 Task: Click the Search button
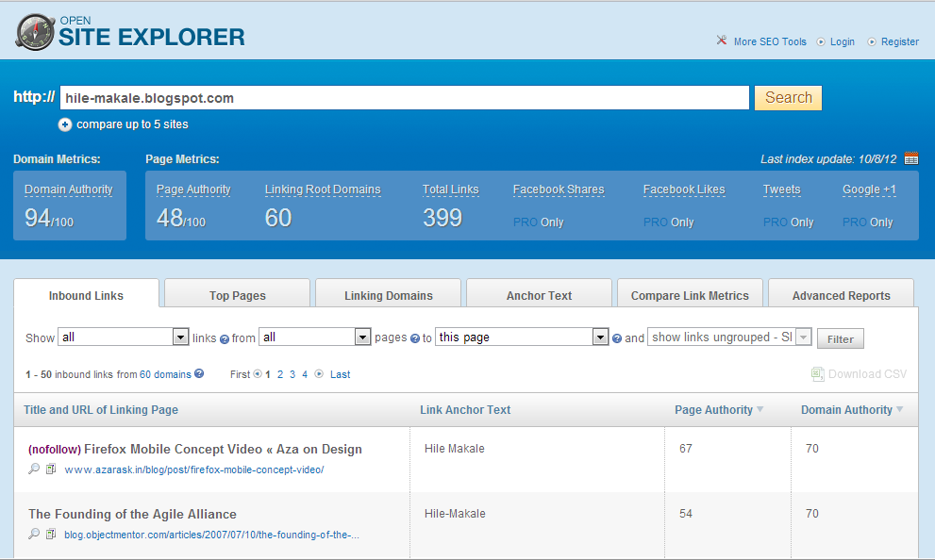789,98
